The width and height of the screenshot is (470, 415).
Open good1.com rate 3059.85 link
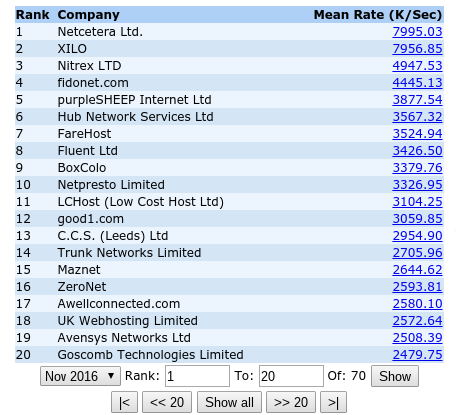point(417,219)
